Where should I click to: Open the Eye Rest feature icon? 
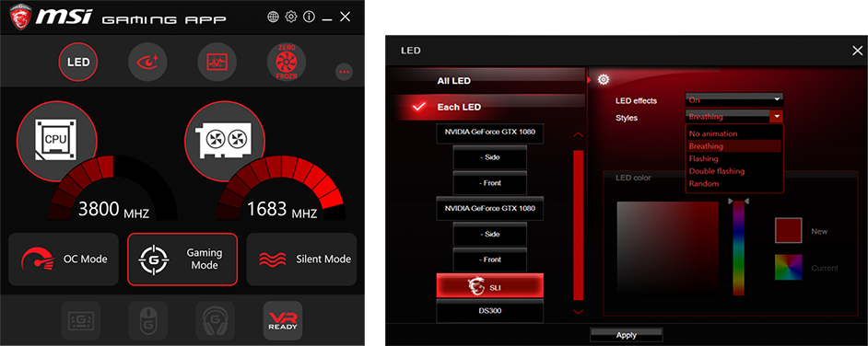[x=147, y=62]
